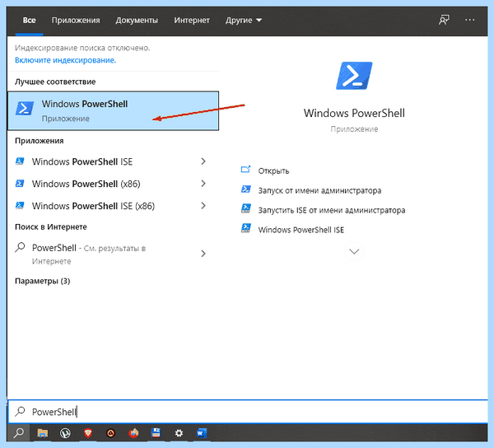Viewport: 494px width, 448px height.
Task: Switch to the Интернет tab
Action: pos(192,20)
